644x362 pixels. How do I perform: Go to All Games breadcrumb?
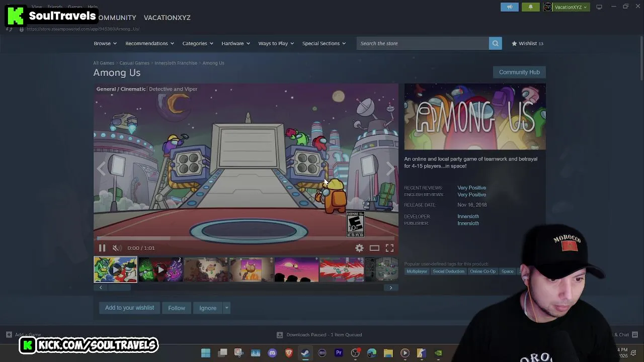pos(104,63)
